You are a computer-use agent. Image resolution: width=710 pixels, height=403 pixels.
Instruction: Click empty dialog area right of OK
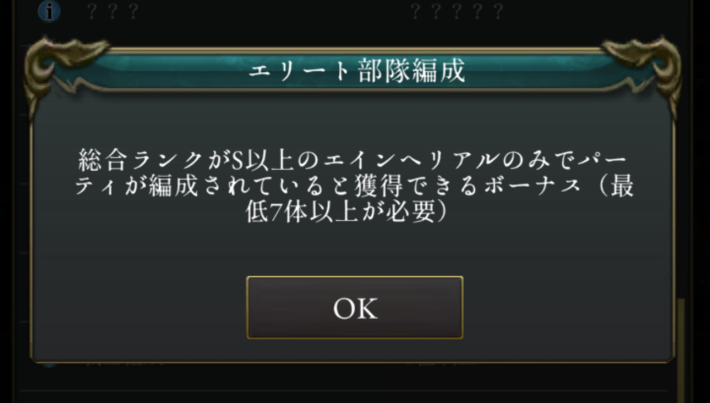click(x=566, y=307)
